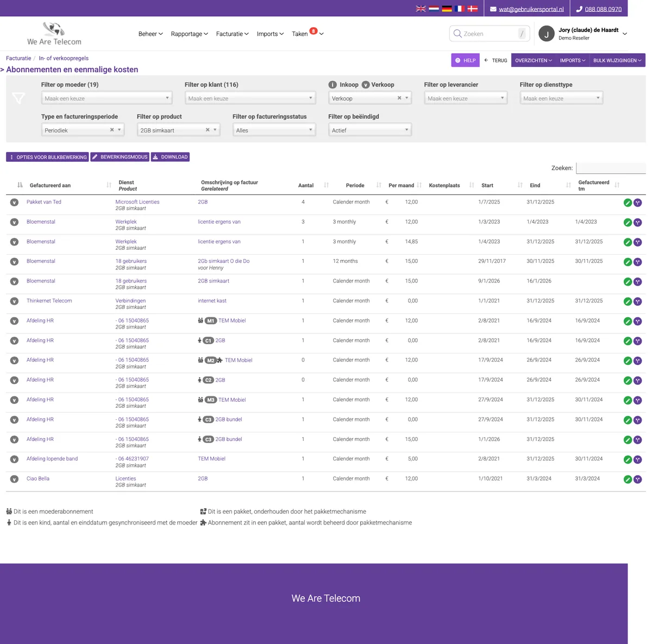This screenshot has height=644, width=652.
Task: Click the Help button
Action: click(466, 60)
